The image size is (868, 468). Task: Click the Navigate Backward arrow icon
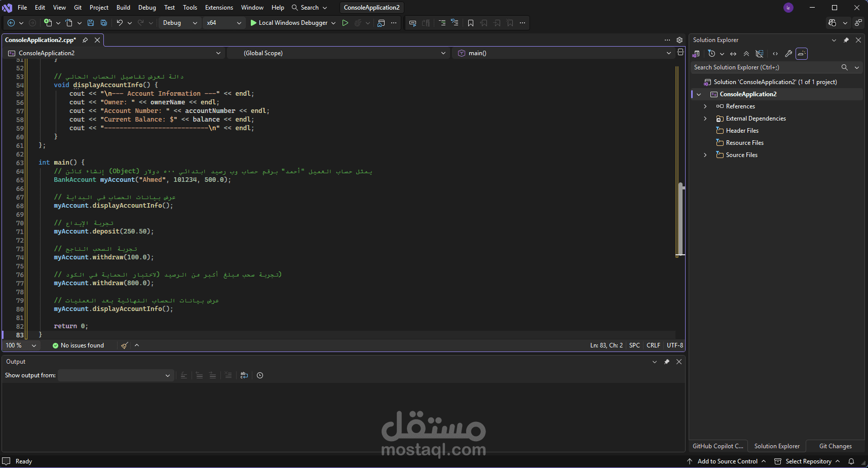(11, 23)
